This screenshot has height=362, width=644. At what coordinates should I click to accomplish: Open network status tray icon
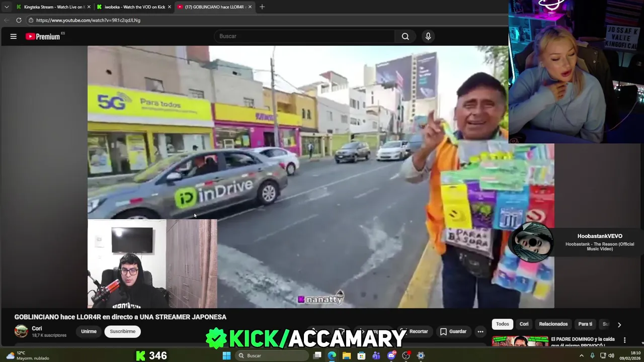[x=603, y=355]
